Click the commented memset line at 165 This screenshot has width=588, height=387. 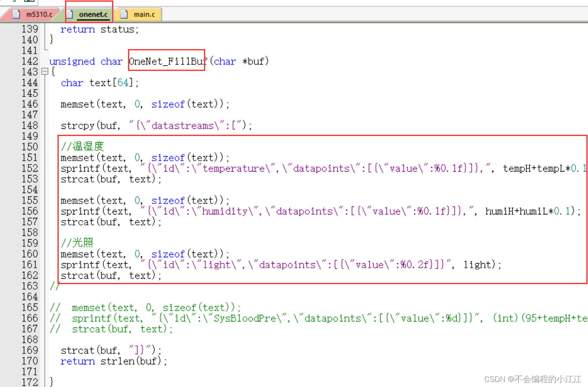[x=145, y=308]
